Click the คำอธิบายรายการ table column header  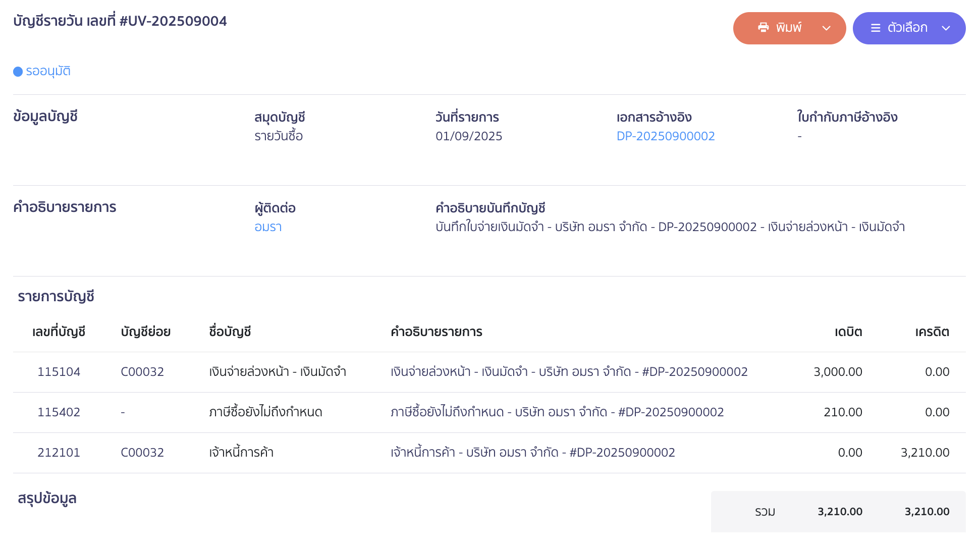click(437, 332)
